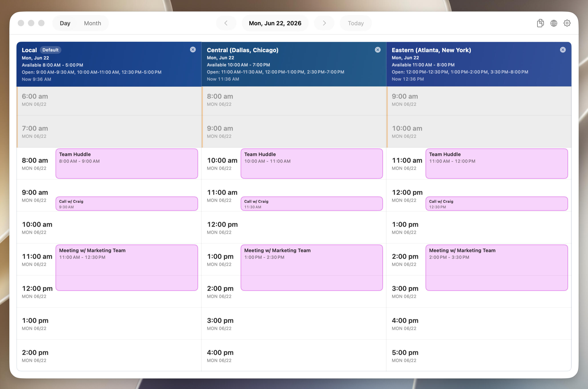This screenshot has width=588, height=389.
Task: Select the 10:00 am slot in Local column
Action: tap(109, 228)
